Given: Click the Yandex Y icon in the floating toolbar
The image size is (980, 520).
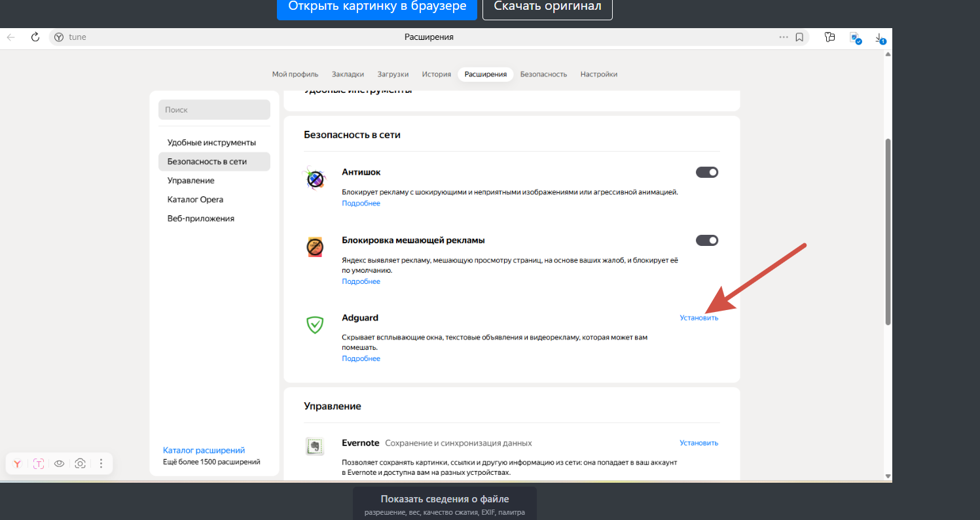Looking at the screenshot, I should [18, 464].
